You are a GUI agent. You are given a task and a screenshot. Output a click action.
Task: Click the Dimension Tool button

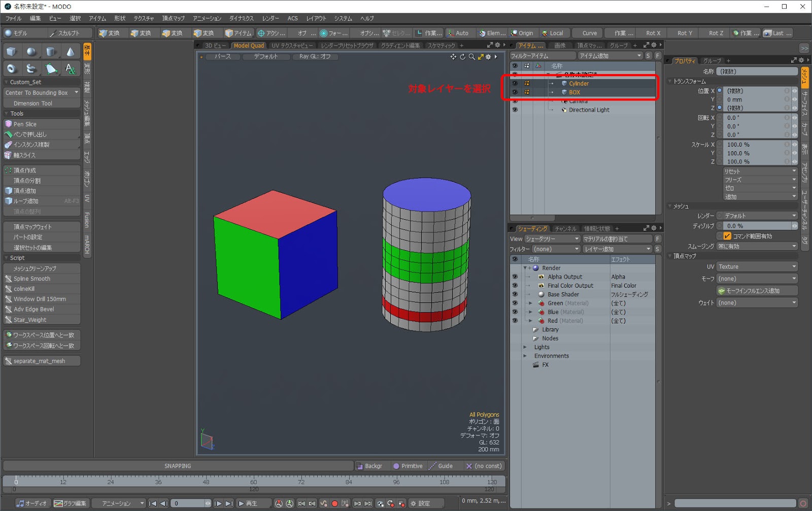[x=42, y=104]
